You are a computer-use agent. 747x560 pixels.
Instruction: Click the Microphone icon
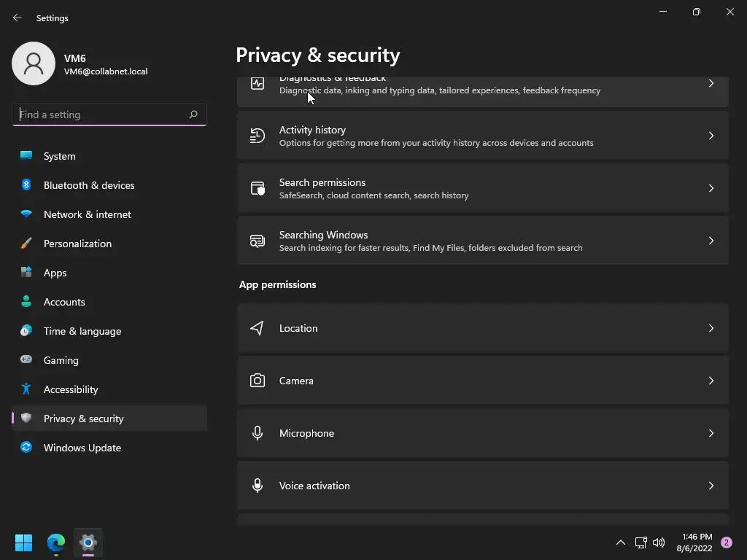tap(257, 433)
